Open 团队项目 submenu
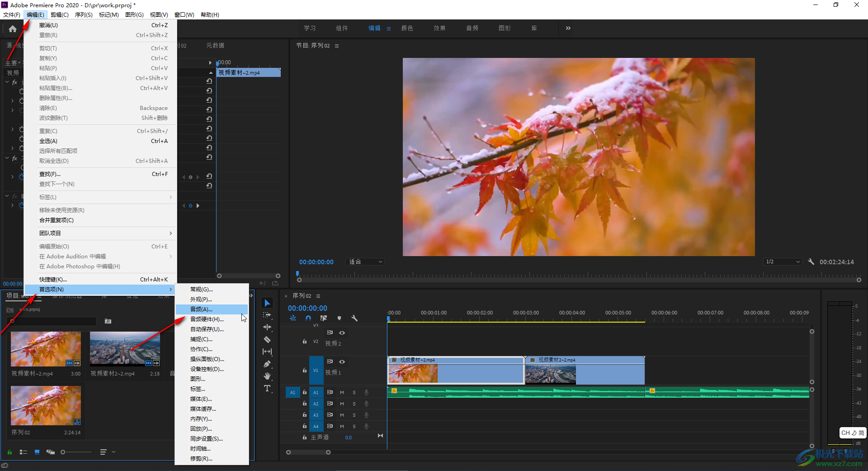The width and height of the screenshot is (868, 471). 100,233
